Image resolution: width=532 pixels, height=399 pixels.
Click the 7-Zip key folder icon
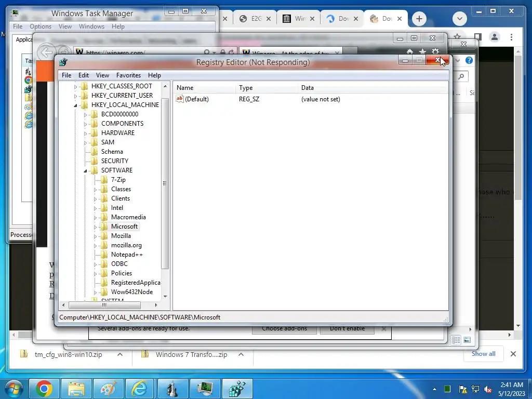104,179
